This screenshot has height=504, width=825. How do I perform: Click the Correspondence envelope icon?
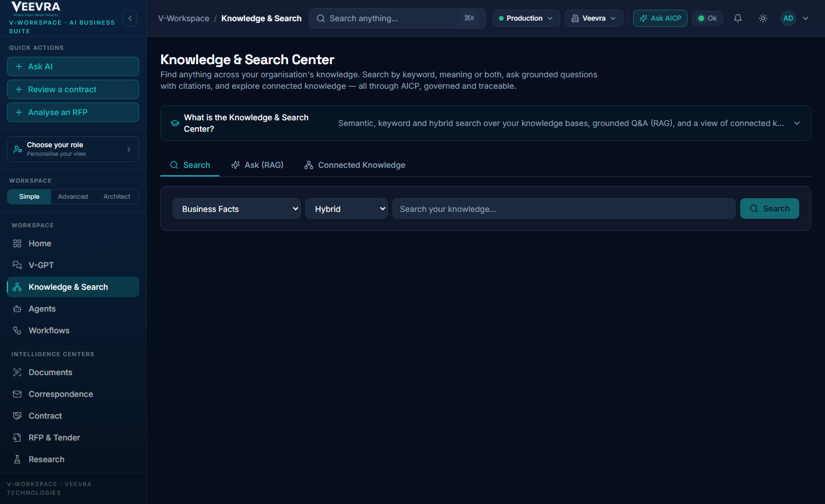pos(17,394)
